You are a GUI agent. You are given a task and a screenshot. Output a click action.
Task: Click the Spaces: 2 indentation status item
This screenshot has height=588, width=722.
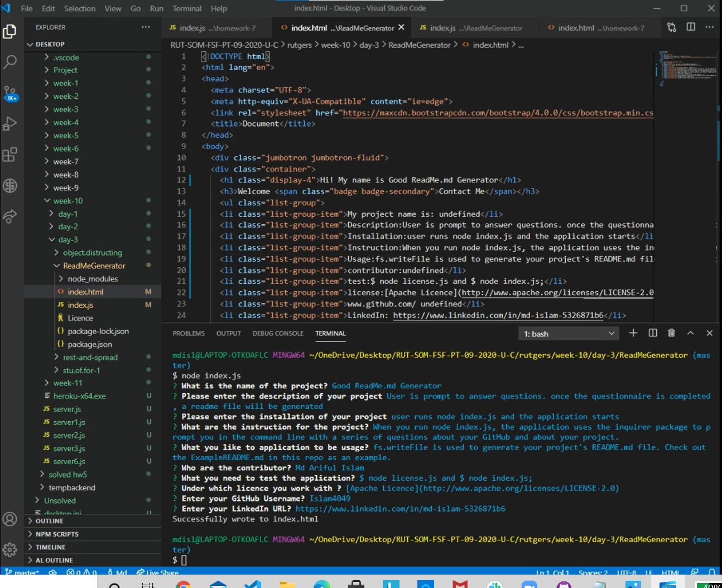[593, 572]
